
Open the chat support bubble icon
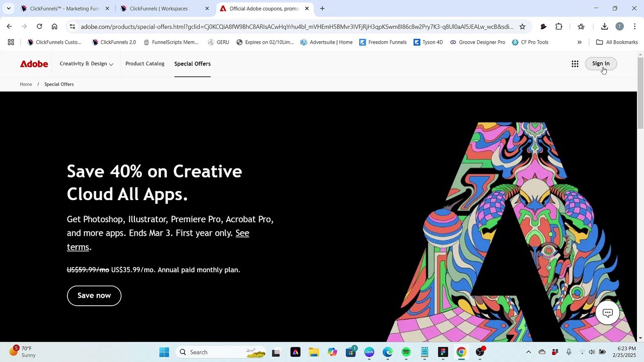click(608, 313)
